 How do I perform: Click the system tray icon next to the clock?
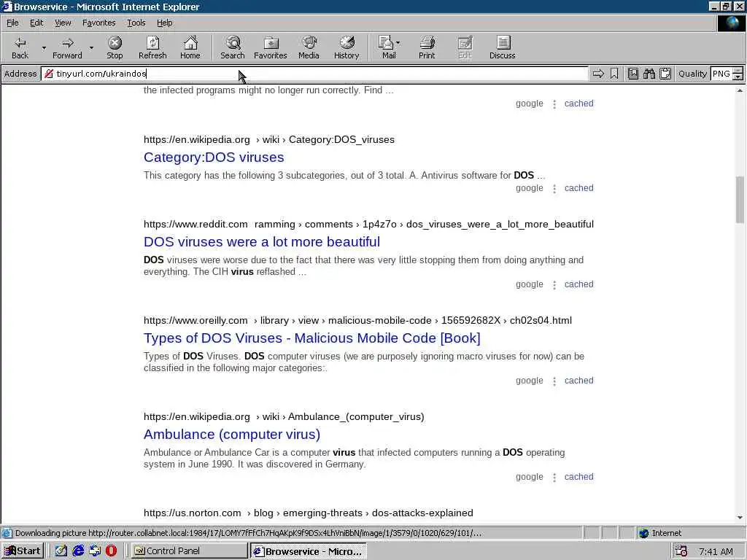[x=681, y=551]
